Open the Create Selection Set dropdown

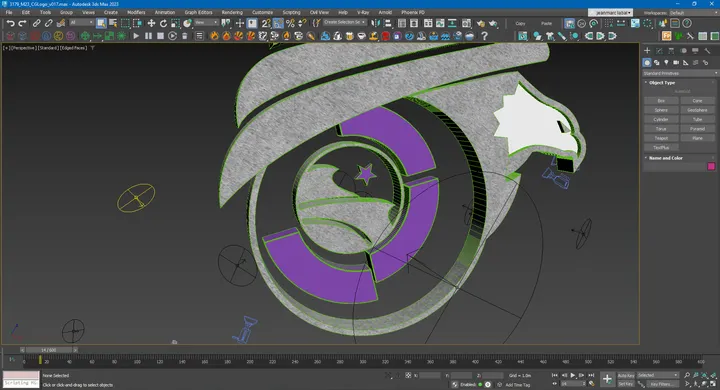point(344,22)
